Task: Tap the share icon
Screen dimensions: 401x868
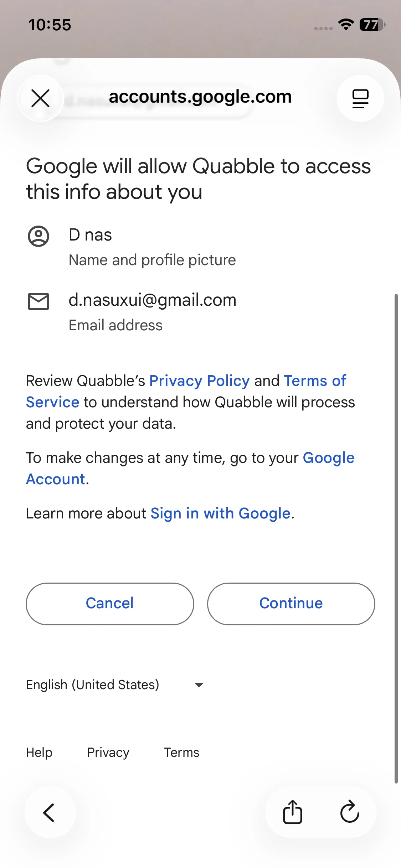Action: pos(293,812)
